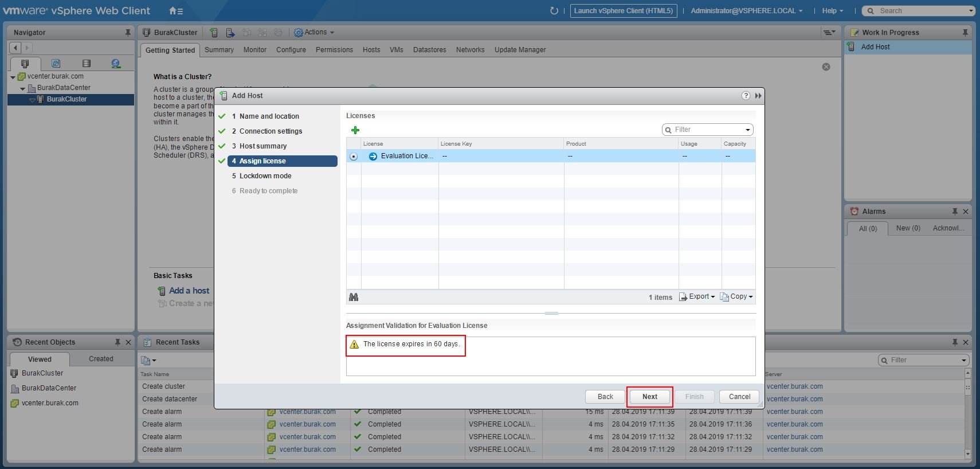Open Storage inventory tab icon
Screen dimensions: 980x469
click(87, 64)
